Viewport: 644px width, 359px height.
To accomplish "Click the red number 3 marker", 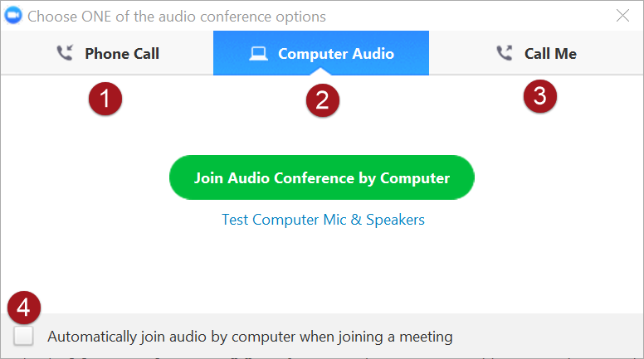I will (539, 95).
